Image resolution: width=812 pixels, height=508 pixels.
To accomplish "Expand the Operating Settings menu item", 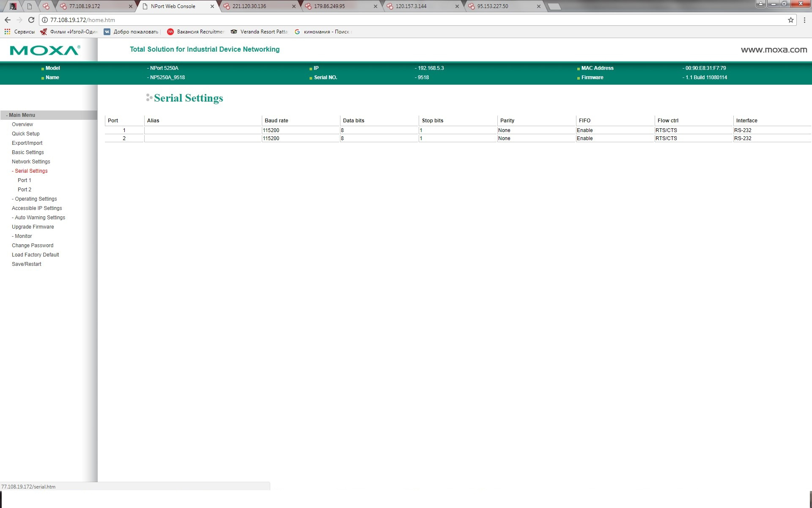I will (x=35, y=199).
